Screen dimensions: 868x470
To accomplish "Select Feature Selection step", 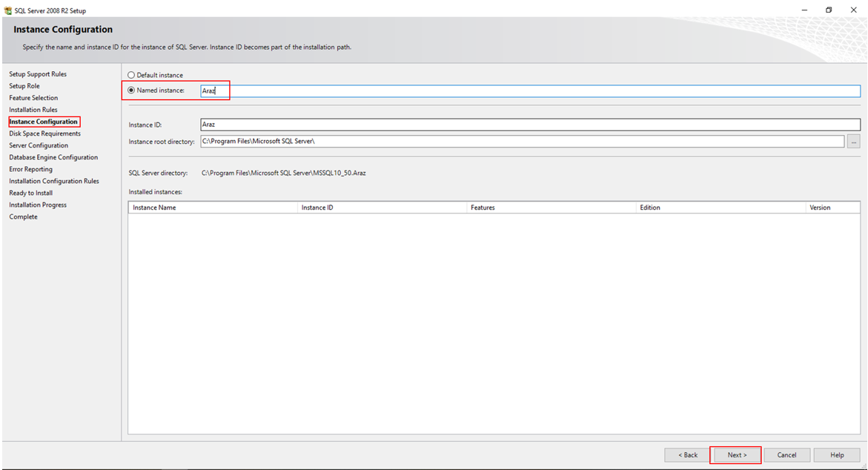I will coord(33,98).
